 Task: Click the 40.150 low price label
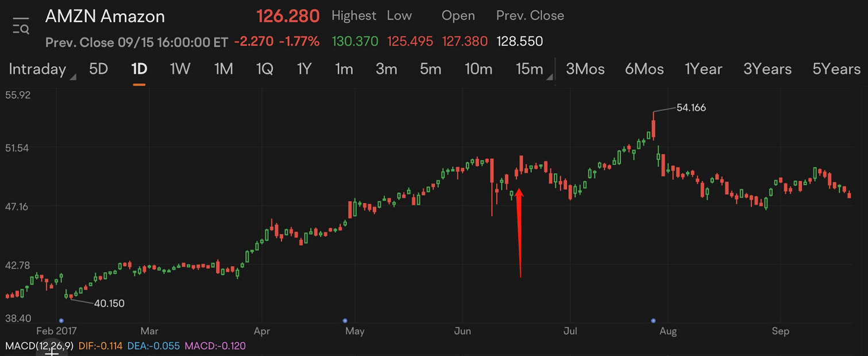tap(109, 303)
